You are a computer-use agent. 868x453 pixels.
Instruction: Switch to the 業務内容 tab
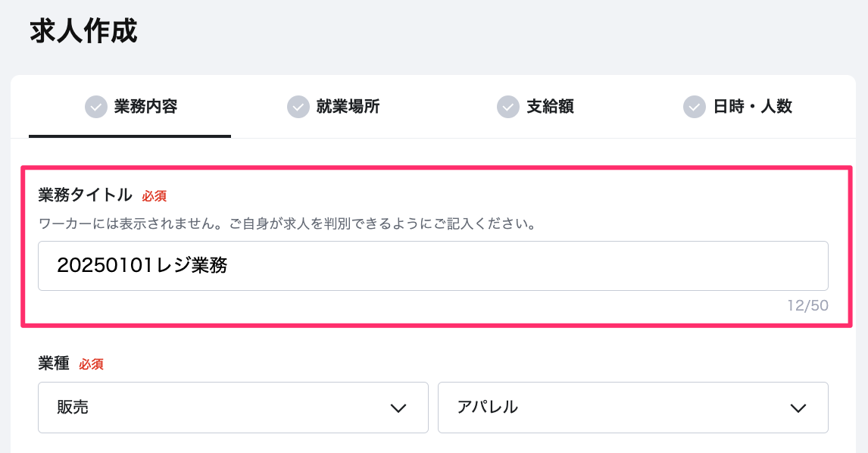(x=145, y=107)
